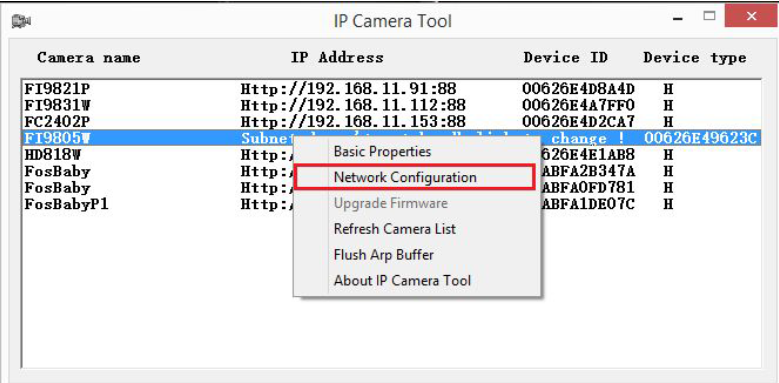Click the address Http://192.168.11.91:88
Image resolution: width=779 pixels, height=383 pixels.
[x=348, y=89]
